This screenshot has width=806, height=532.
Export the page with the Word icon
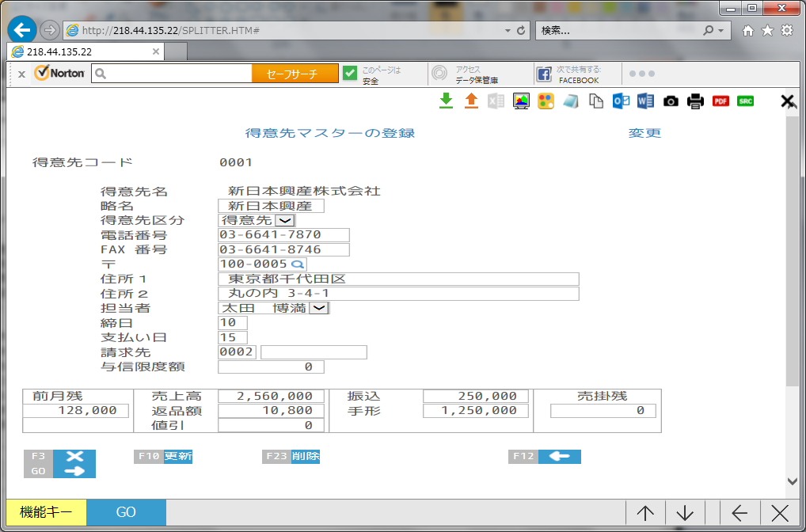[x=645, y=101]
